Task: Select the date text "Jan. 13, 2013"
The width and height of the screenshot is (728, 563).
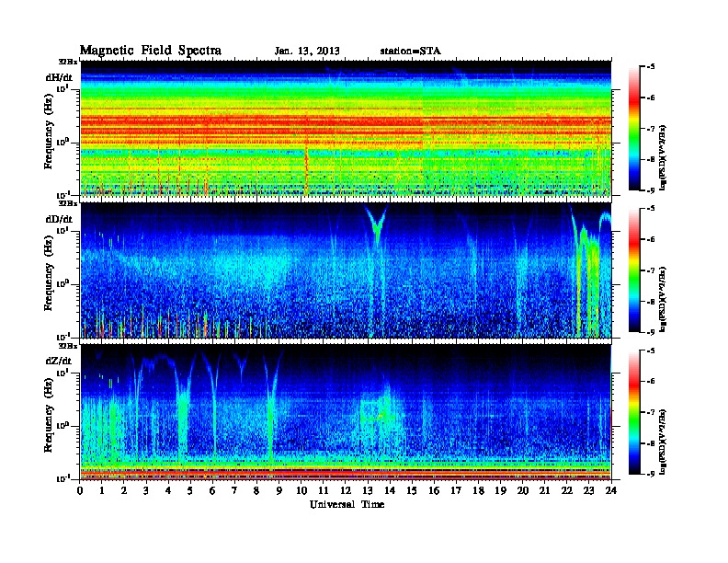Action: 307,52
